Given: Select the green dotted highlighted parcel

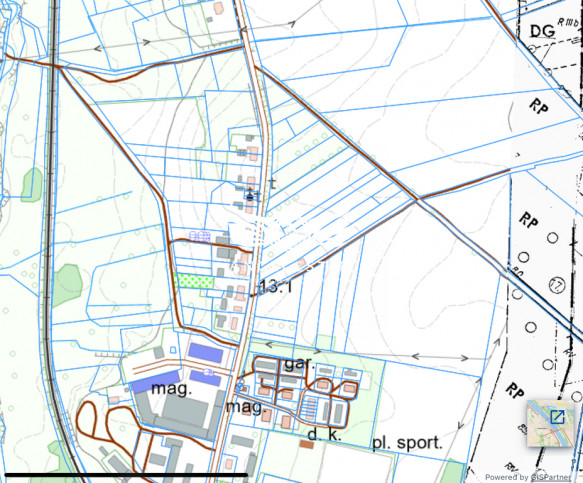Looking at the screenshot, I should (x=194, y=281).
